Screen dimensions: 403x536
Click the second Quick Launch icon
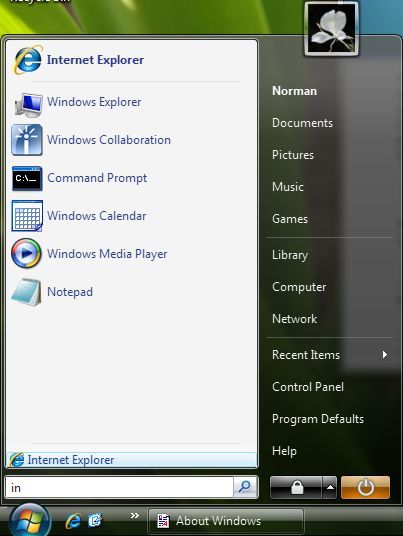[x=95, y=521]
